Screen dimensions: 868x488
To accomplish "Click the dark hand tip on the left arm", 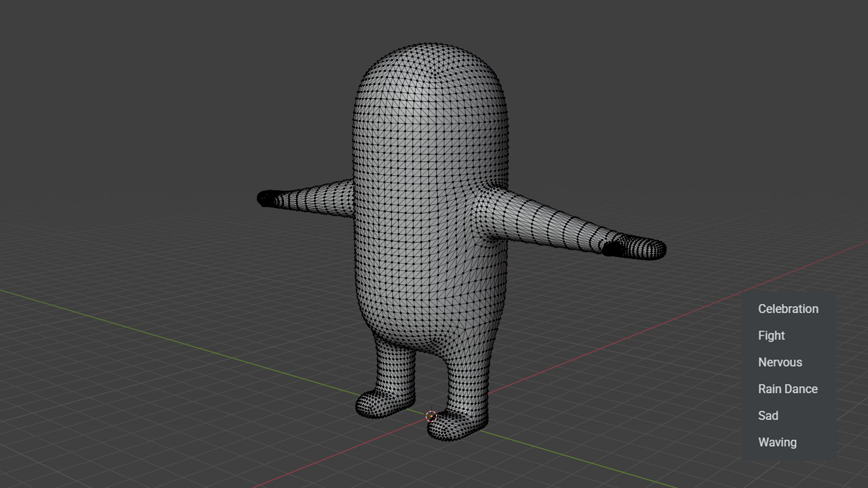I will pyautogui.click(x=267, y=198).
